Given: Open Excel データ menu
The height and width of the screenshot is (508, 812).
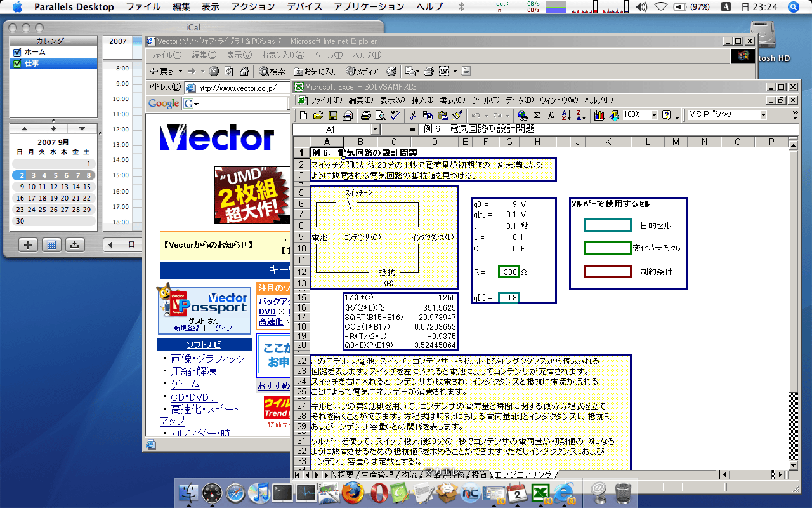Looking at the screenshot, I should coord(520,100).
